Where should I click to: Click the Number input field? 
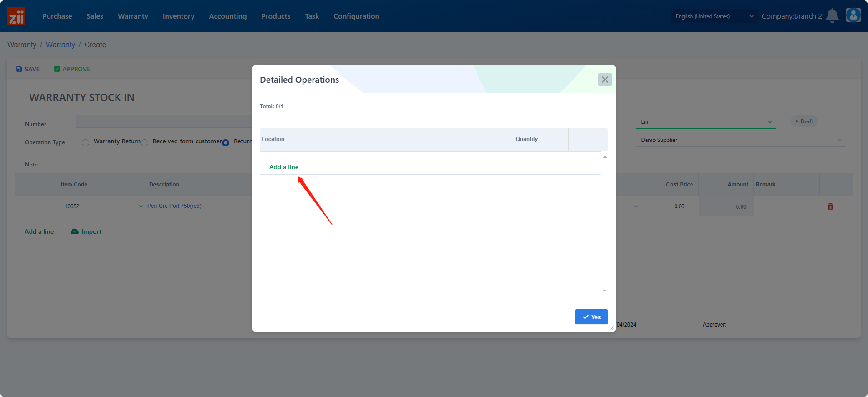click(164, 121)
